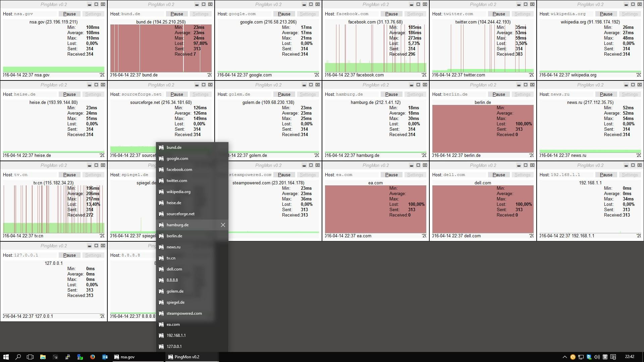Click Host field containing golem.de
Screen dimensions: 644x362
(x=250, y=95)
